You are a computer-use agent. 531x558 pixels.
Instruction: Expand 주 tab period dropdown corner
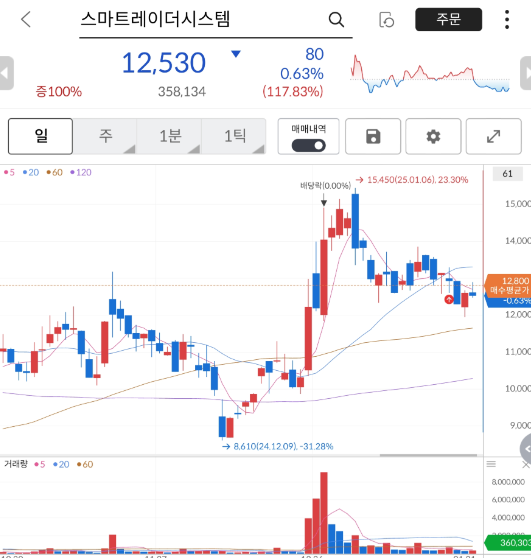(130, 149)
